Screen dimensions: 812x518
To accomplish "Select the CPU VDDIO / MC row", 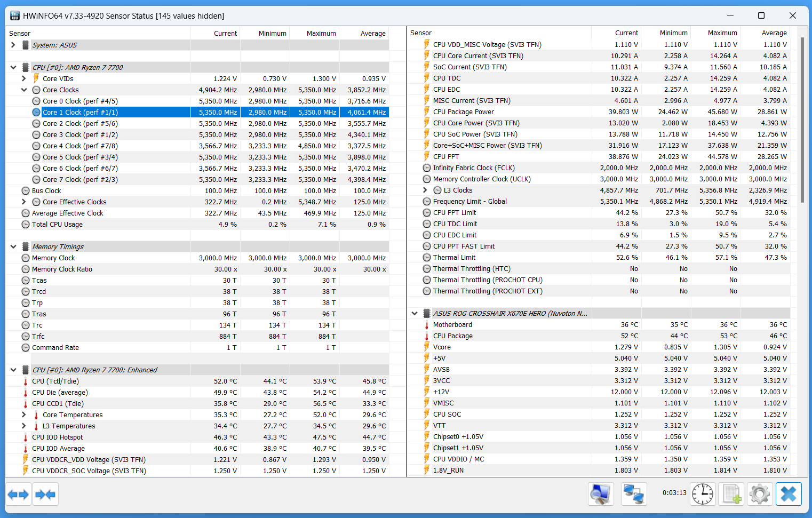I will (599, 459).
